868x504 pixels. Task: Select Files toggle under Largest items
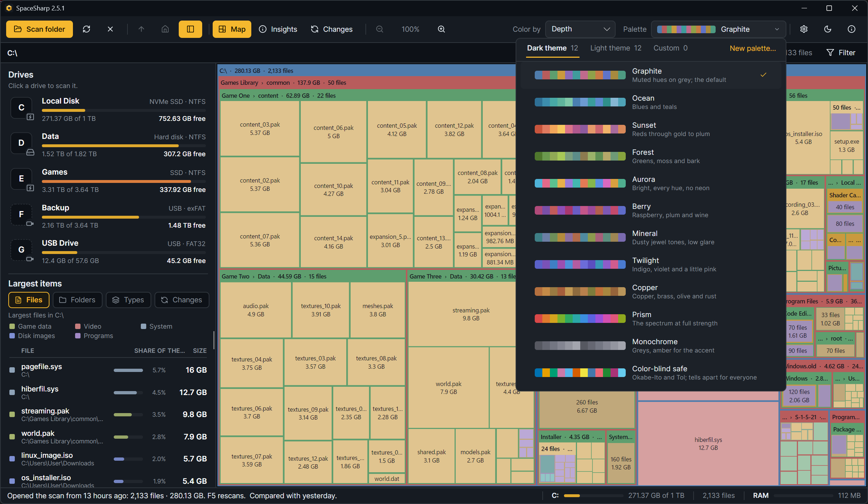pos(29,300)
